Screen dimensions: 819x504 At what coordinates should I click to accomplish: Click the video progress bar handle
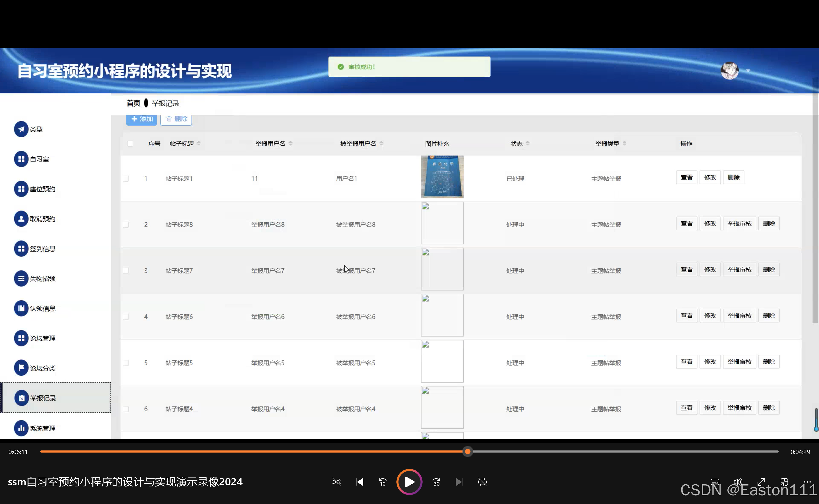[468, 452]
